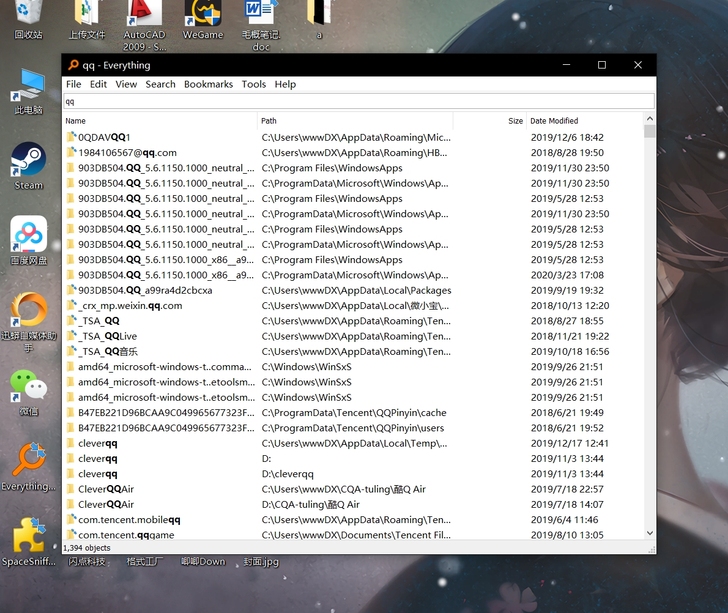
Task: Maximize the Everything window
Action: click(602, 65)
